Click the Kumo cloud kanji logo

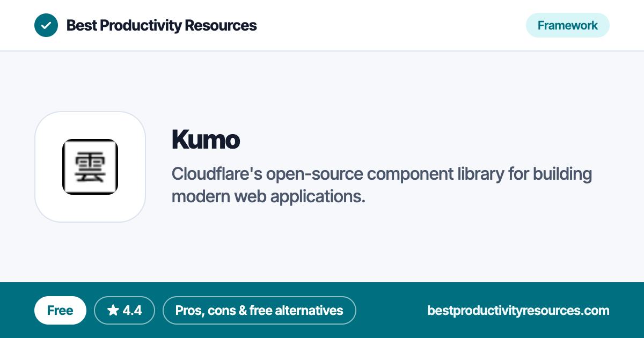[x=90, y=167]
